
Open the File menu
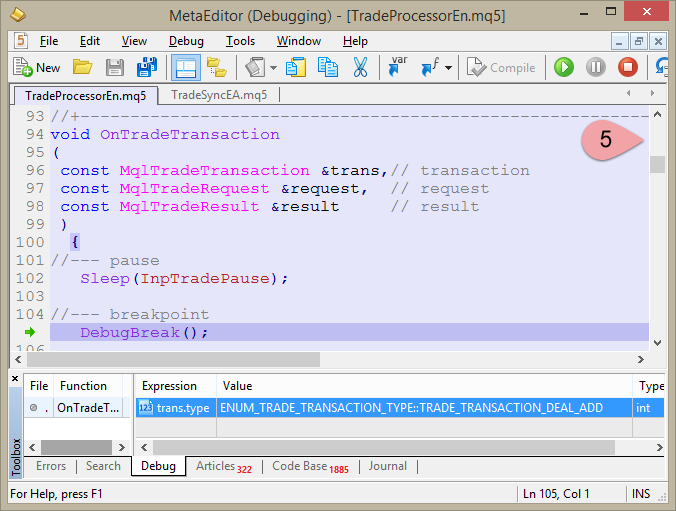click(49, 41)
